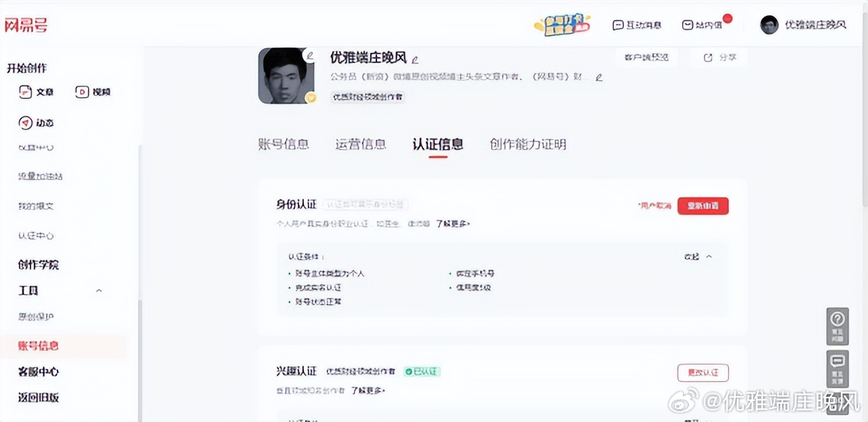
Task: Open 原创保护 under 工具
Action: [x=36, y=317]
